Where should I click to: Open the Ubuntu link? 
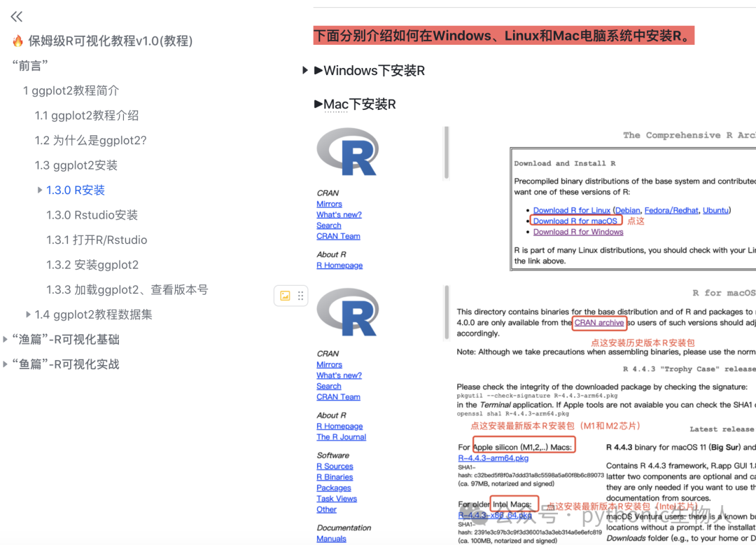click(x=715, y=210)
